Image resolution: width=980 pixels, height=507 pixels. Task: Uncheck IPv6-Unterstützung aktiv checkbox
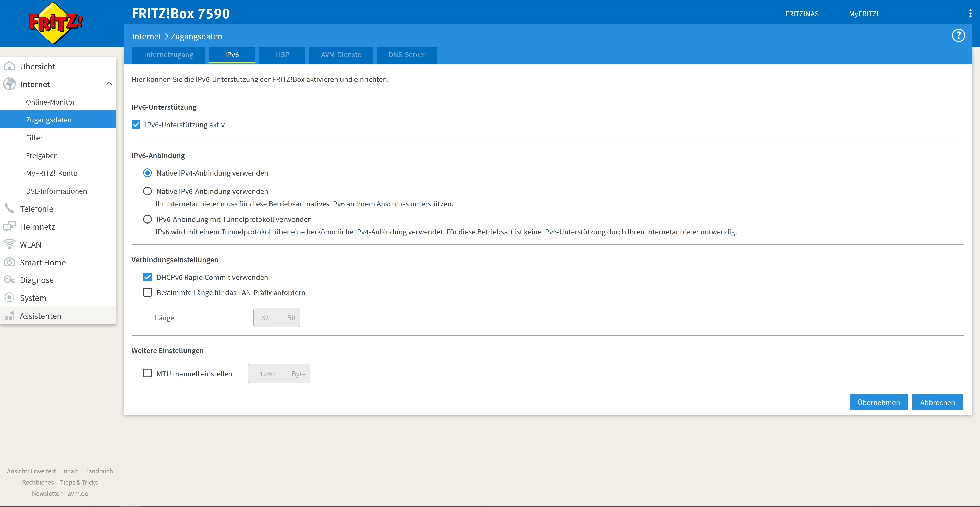pos(136,125)
